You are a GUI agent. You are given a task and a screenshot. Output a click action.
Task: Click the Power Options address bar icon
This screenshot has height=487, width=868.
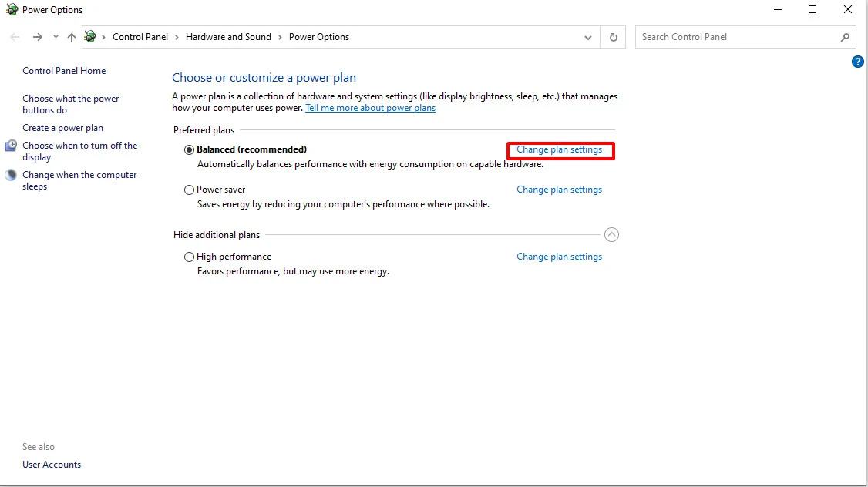click(89, 37)
